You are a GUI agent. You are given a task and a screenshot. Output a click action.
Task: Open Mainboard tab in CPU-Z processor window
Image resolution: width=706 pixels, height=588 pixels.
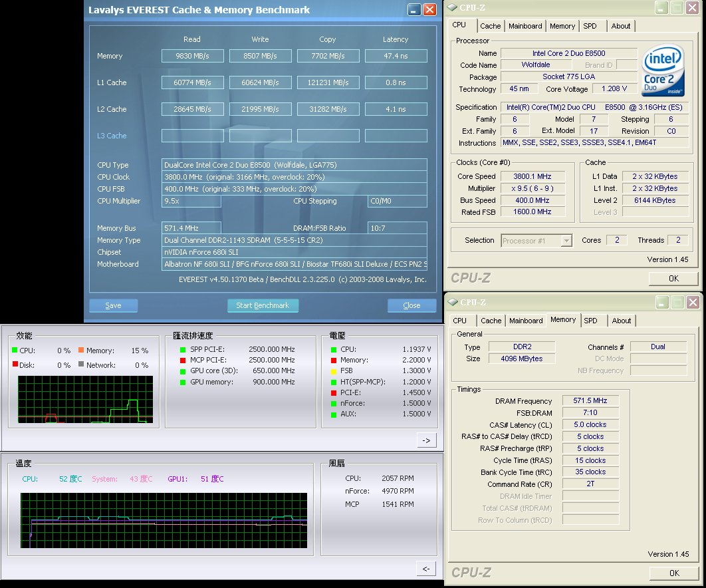pos(525,26)
